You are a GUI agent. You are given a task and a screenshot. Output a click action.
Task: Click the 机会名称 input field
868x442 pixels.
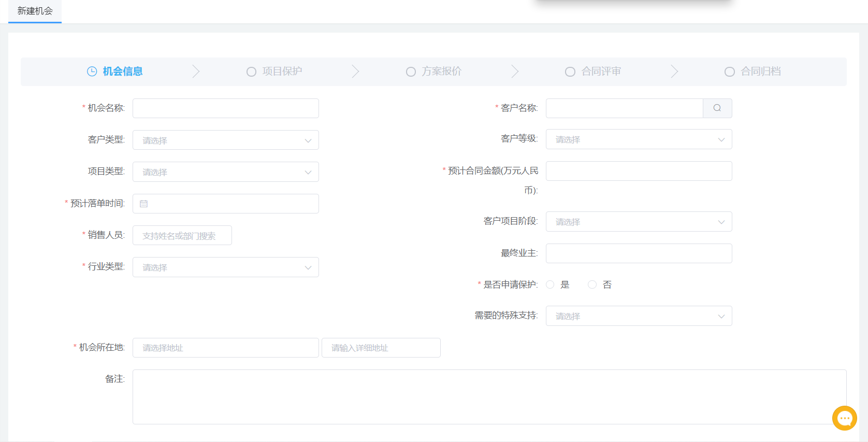tap(225, 108)
